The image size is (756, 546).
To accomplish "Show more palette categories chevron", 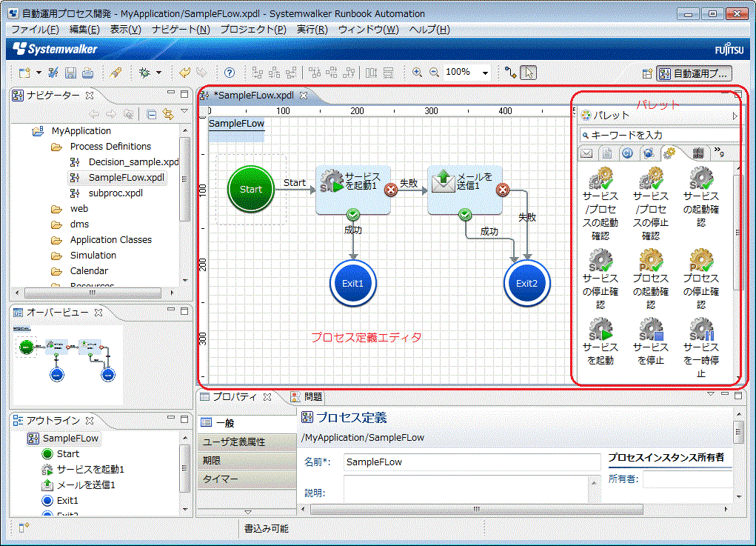I will tap(719, 153).
